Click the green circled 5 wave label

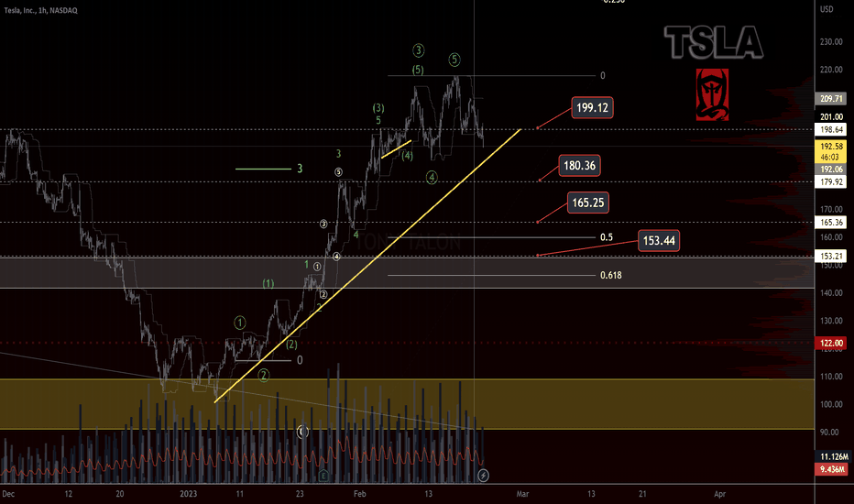454,60
